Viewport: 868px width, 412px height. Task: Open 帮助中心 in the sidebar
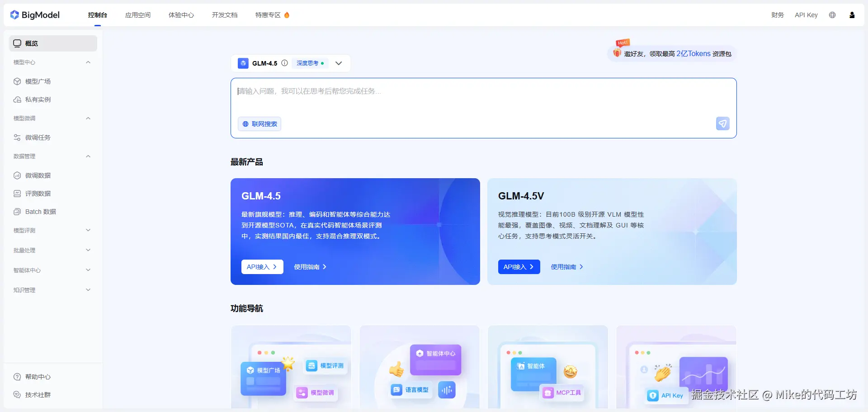pos(53,377)
